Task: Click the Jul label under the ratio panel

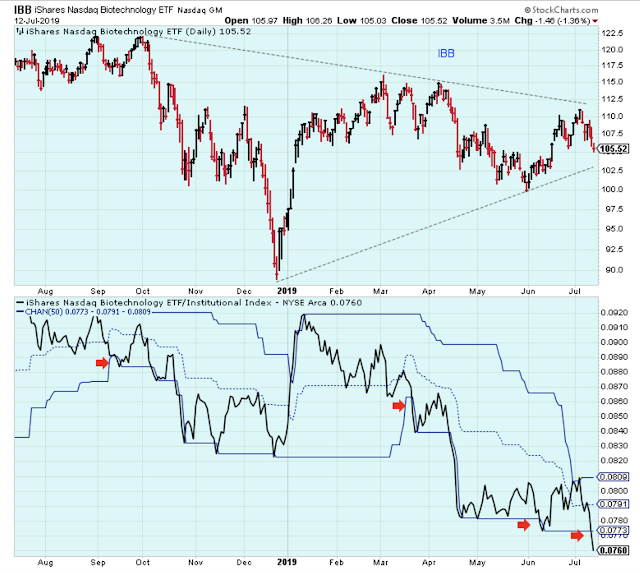Action: click(575, 562)
